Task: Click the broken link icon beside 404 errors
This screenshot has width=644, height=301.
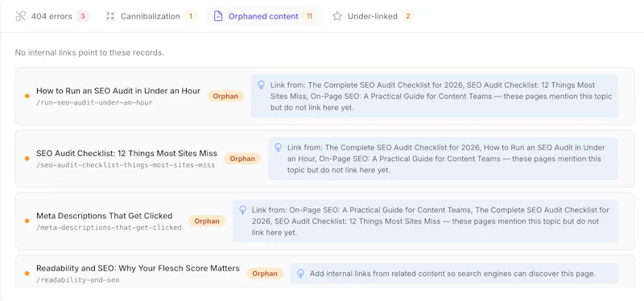Action: coord(21,16)
